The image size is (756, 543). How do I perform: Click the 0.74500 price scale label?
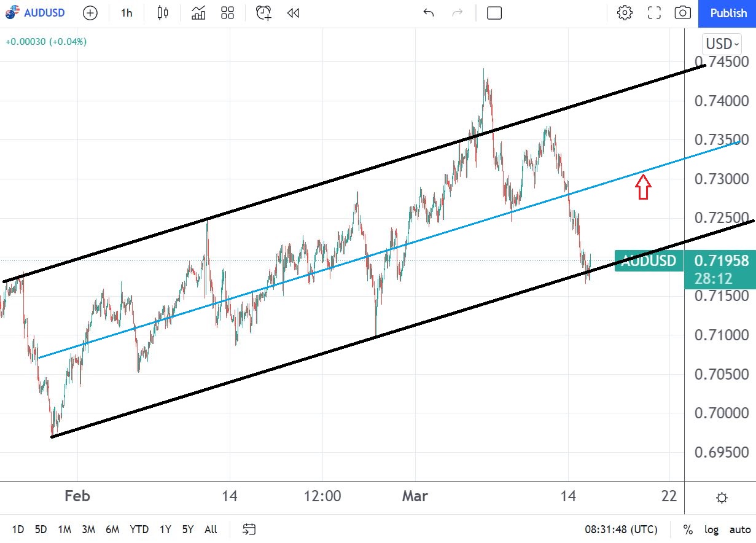coord(722,62)
